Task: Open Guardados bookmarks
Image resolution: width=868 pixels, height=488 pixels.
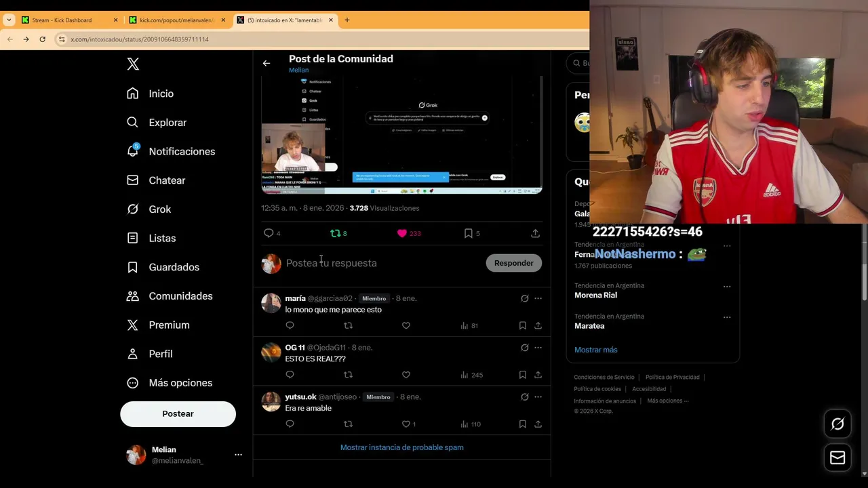Action: click(x=163, y=267)
